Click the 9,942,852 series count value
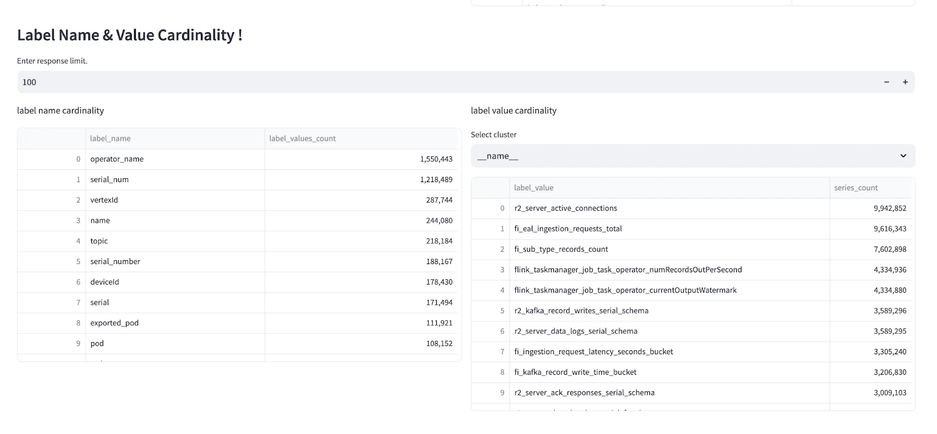 tap(870, 208)
